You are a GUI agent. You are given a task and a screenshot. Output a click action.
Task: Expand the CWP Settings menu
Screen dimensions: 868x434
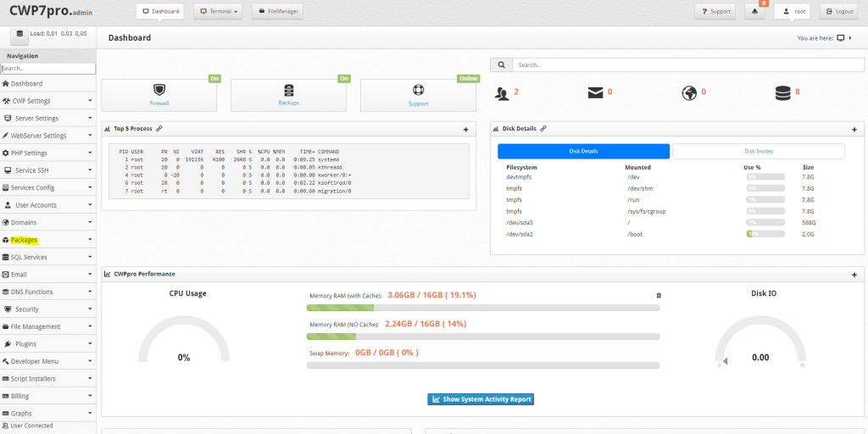click(x=47, y=102)
